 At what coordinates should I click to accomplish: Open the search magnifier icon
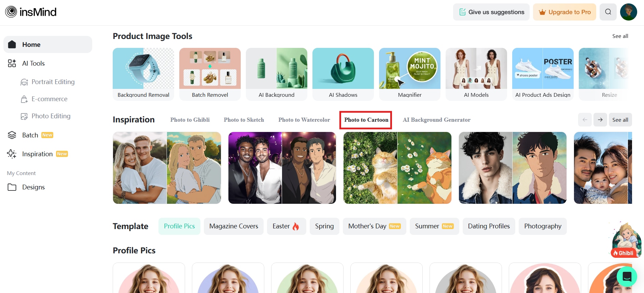[608, 12]
